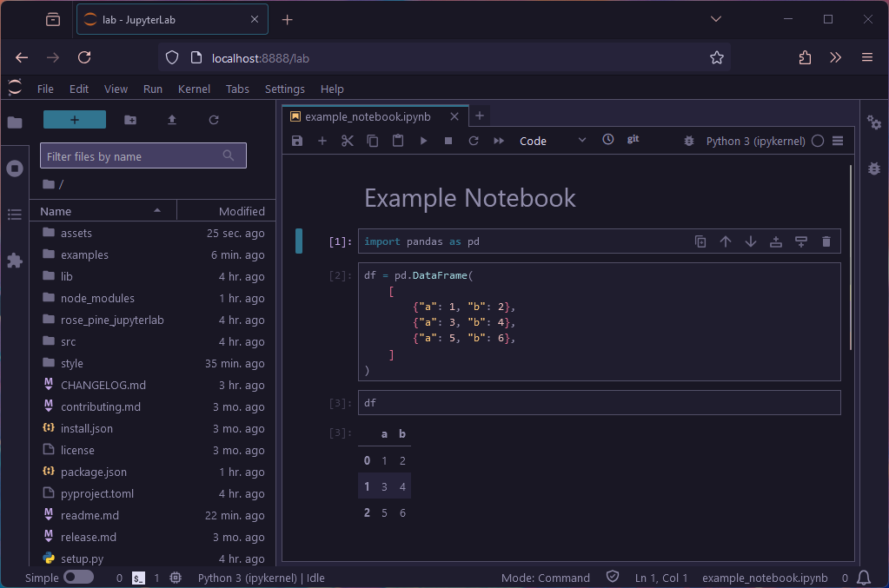Copy selected cell in the notebook toolbar
889x588 pixels.
point(373,141)
